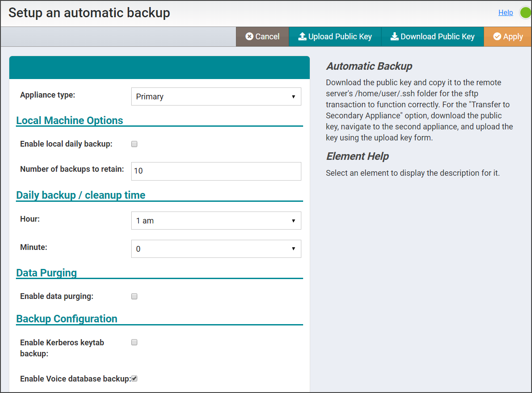Click the Number of backups to retain field
The image size is (532, 393).
(216, 171)
